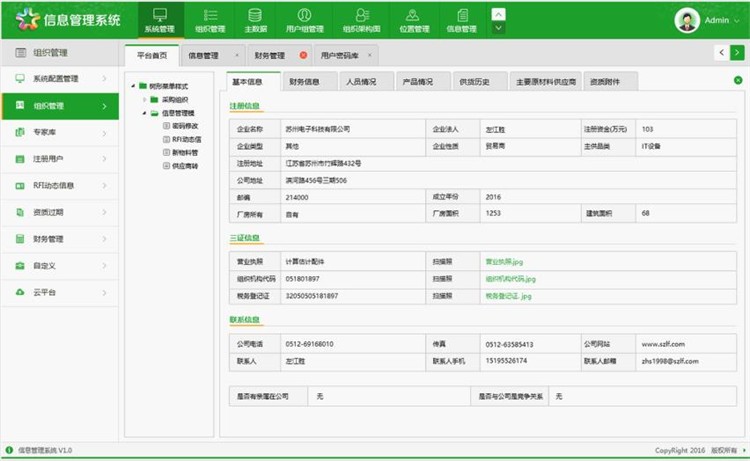Switch to the 财务信息 tab

pos(310,82)
